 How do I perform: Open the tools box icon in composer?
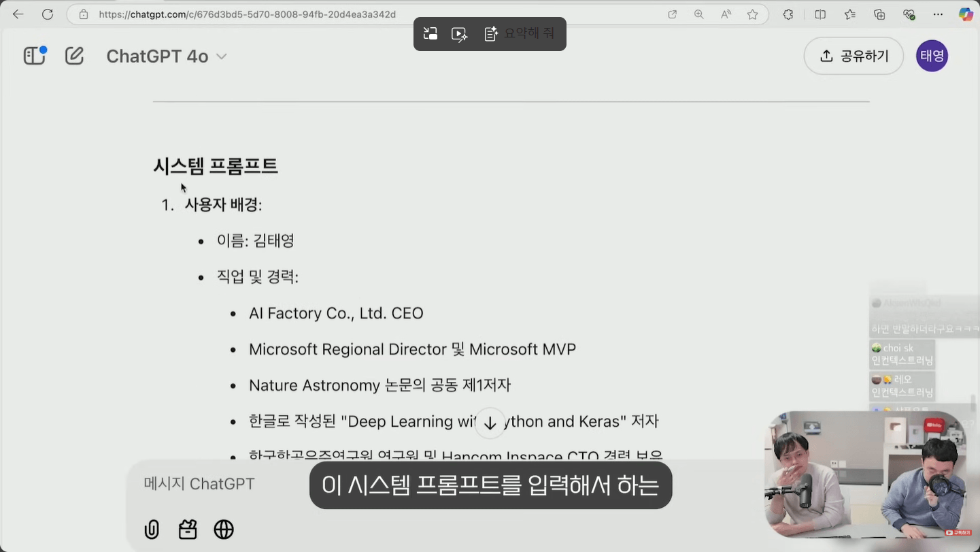click(188, 530)
